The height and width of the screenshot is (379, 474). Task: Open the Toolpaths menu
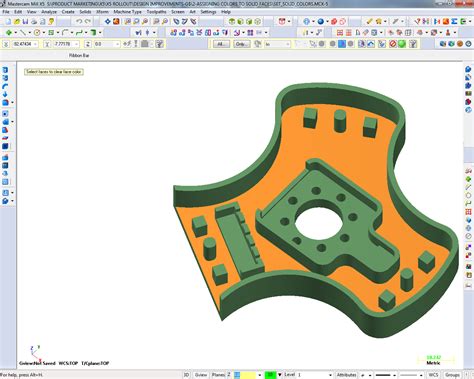pyautogui.click(x=156, y=12)
